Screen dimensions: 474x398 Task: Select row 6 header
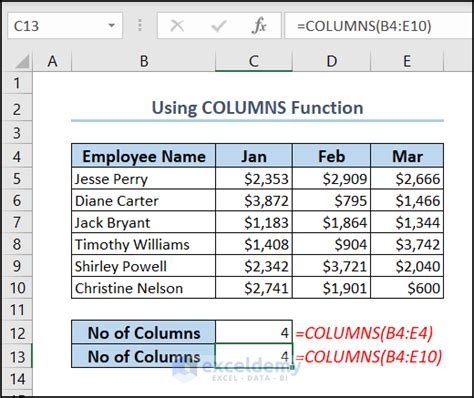(x=17, y=200)
